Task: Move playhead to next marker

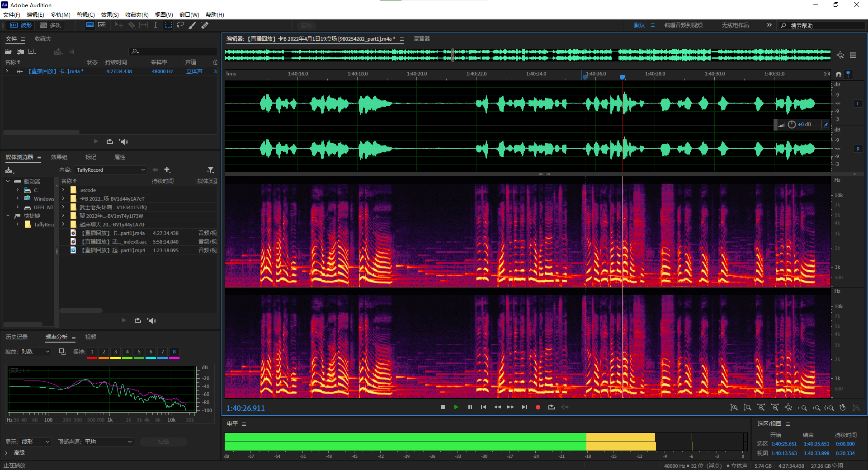Action: pos(524,407)
